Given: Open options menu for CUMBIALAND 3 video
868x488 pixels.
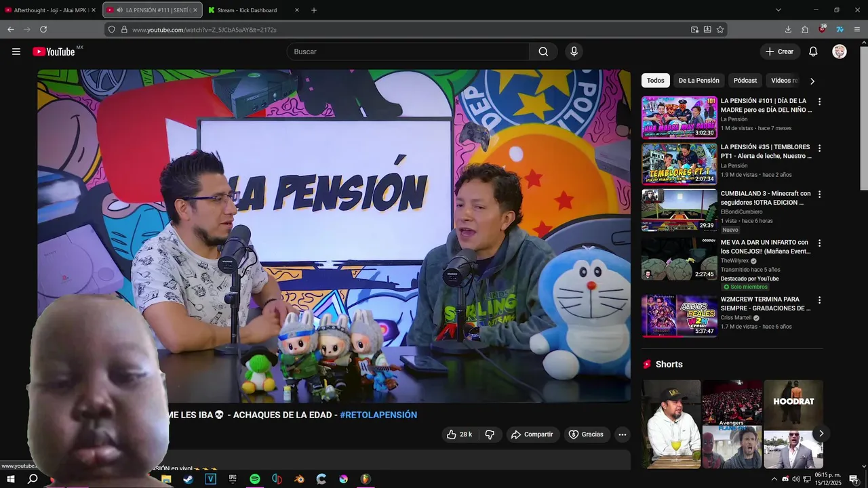Looking at the screenshot, I should tap(819, 195).
